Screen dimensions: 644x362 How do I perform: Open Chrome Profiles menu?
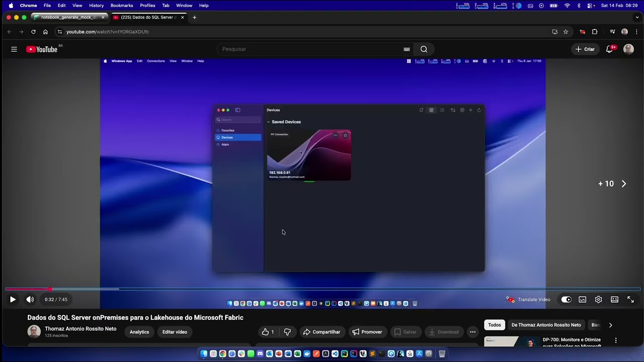[147, 6]
